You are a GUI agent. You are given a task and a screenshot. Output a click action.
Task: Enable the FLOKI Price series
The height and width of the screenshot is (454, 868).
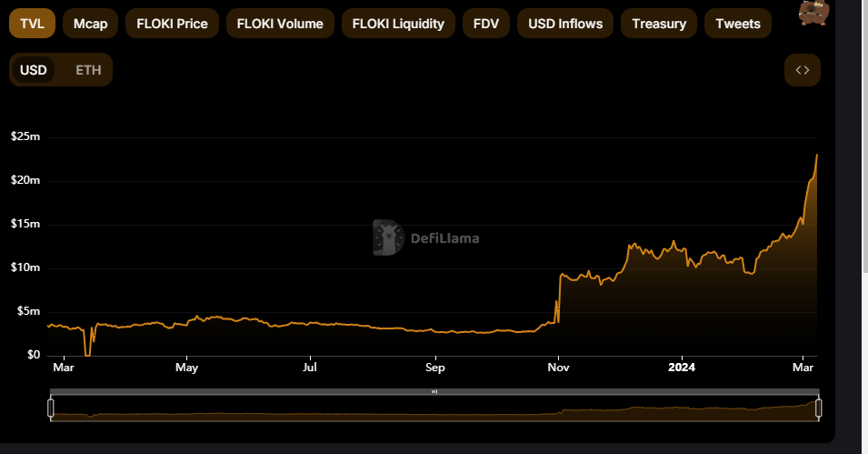tap(172, 24)
